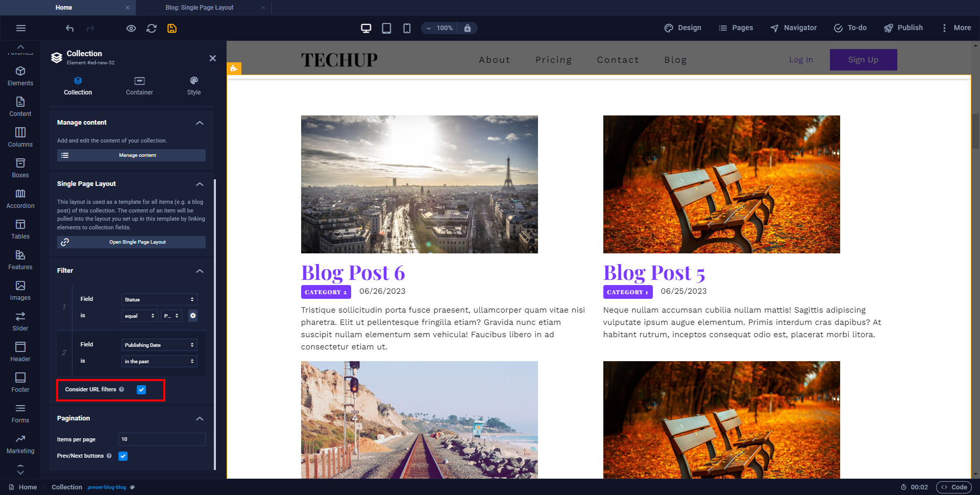Toggle Consider URL filters checkbox
Screen dimensions: 980x495
point(141,390)
